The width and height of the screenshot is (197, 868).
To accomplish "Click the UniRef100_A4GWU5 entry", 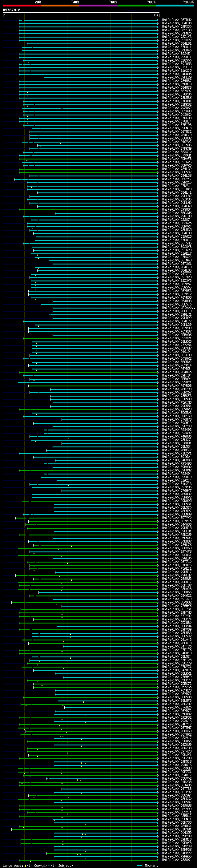I will click(177, 74).
